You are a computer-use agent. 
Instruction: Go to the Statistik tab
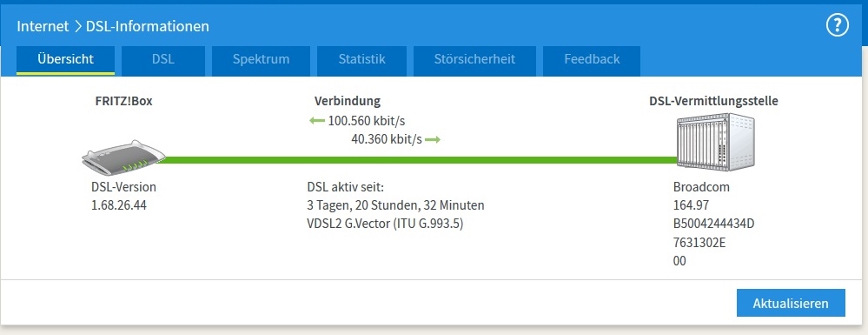(362, 60)
